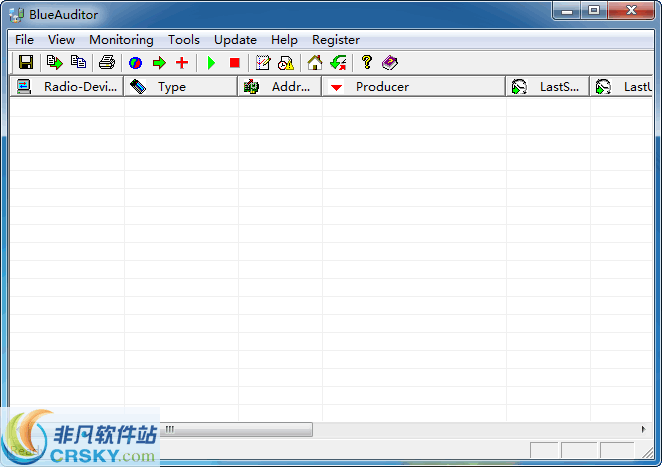Open the Monitoring menu
This screenshot has width=662, height=467.
(122, 40)
